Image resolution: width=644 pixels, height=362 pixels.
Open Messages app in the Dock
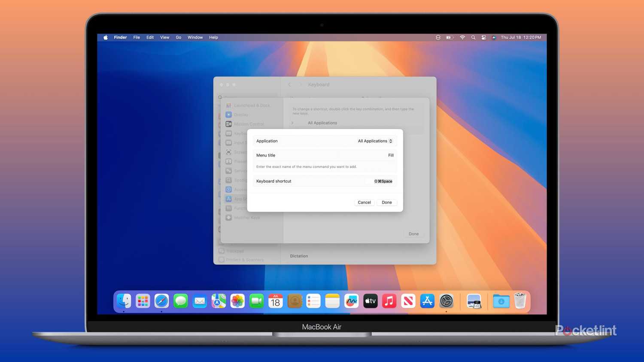[181, 301]
